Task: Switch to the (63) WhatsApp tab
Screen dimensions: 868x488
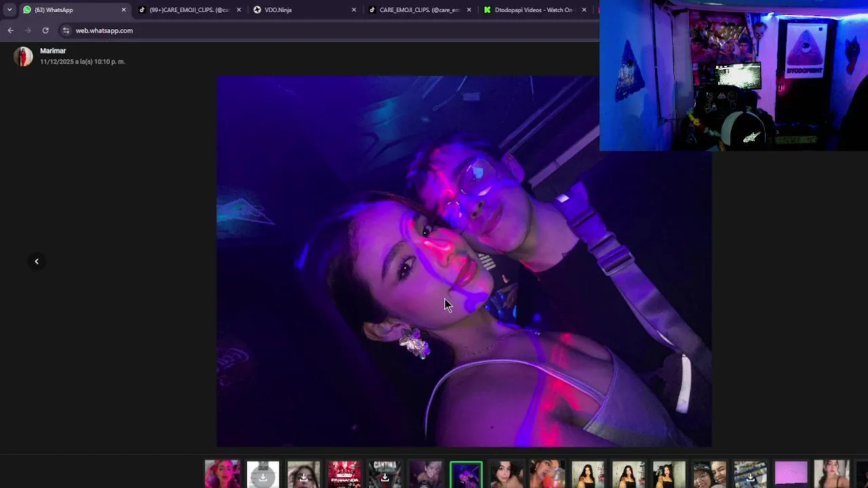Action: (75, 10)
